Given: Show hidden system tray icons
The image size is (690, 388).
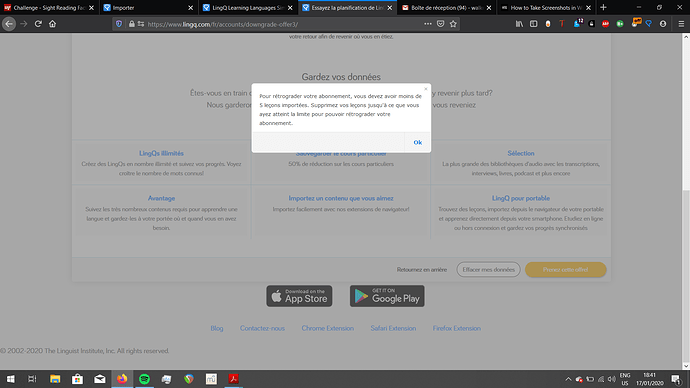Looking at the screenshot, I should point(568,379).
